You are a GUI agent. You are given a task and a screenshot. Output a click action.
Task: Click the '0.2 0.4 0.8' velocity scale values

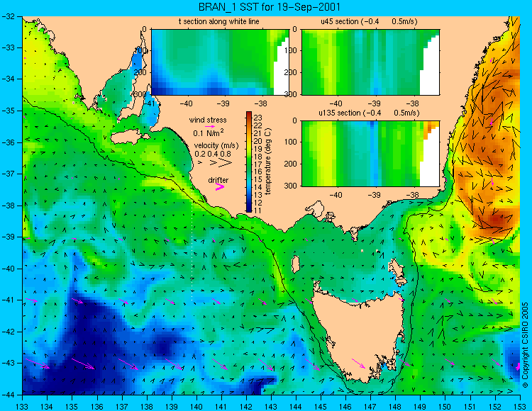coord(212,154)
